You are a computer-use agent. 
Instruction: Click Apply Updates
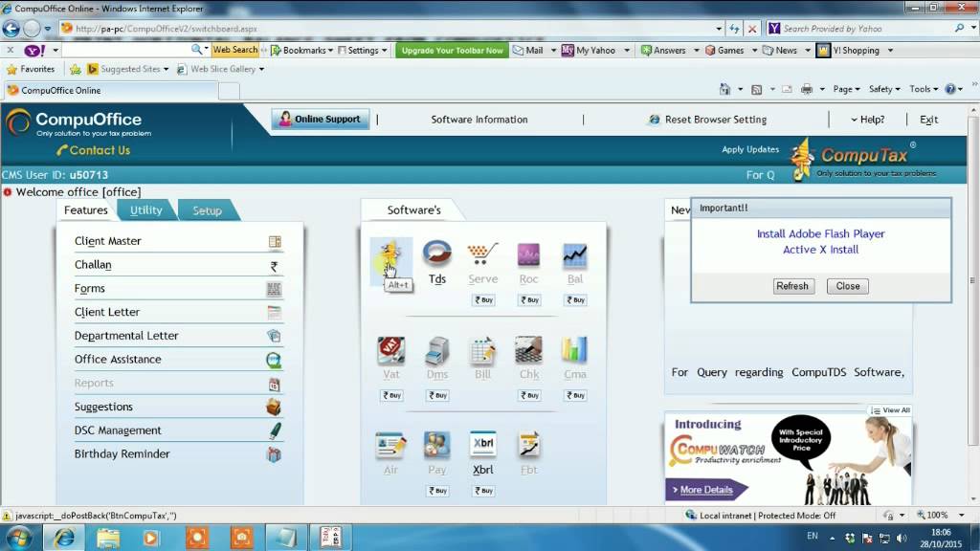click(x=750, y=149)
